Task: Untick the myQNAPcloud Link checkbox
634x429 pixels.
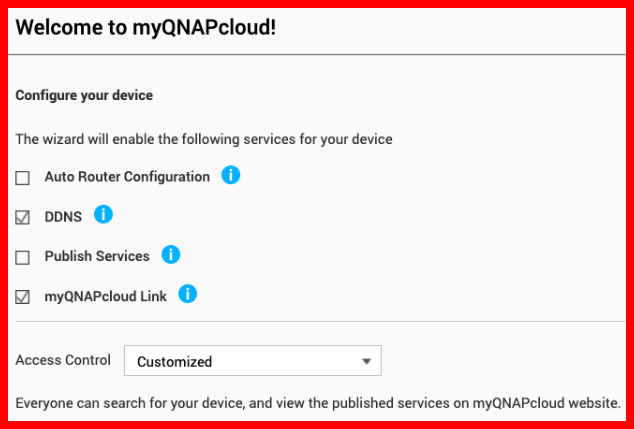Action: 23,297
